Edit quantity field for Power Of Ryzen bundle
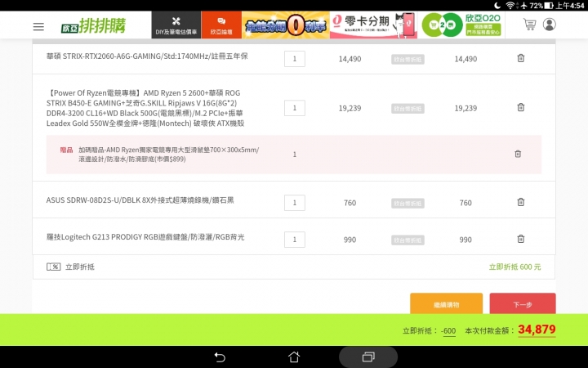Screen dimensions: 588x368 coord(295,108)
